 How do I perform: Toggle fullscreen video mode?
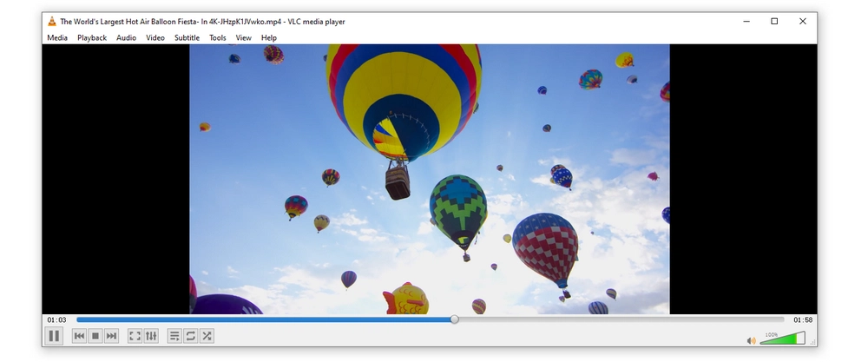(x=135, y=335)
